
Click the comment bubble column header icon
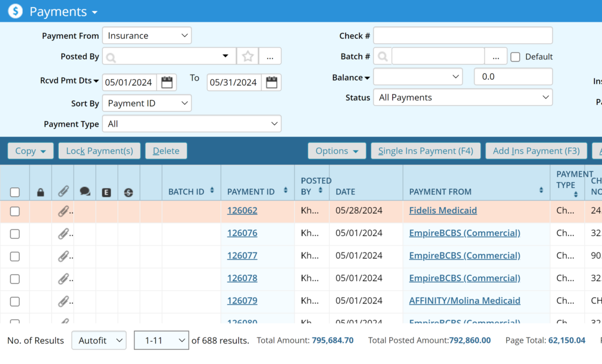[85, 191]
